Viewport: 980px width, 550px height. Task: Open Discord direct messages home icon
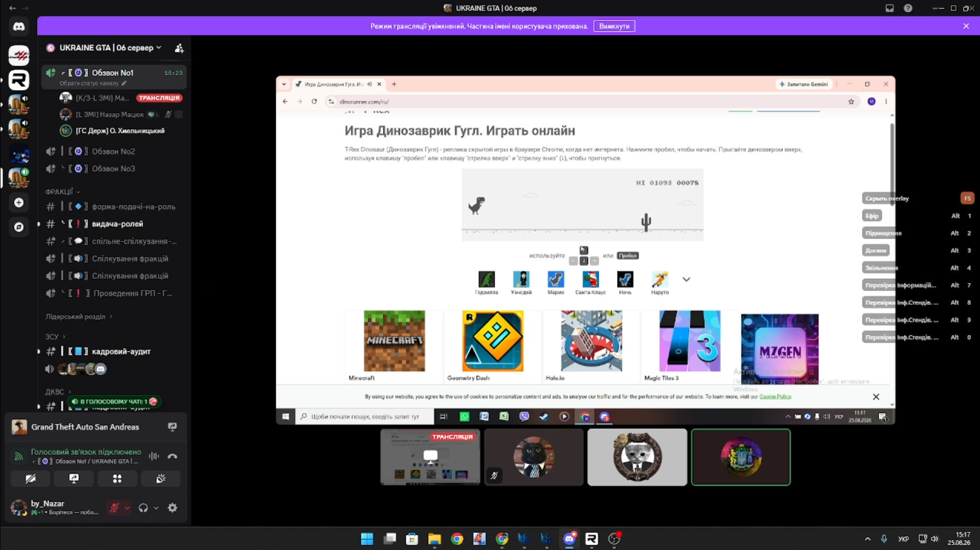coord(19,26)
